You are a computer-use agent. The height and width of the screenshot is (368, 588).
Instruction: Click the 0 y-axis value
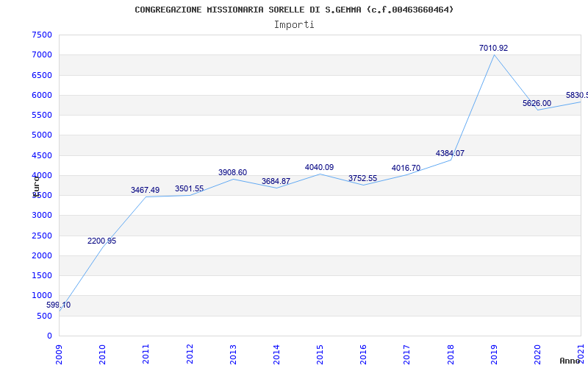[50, 336]
